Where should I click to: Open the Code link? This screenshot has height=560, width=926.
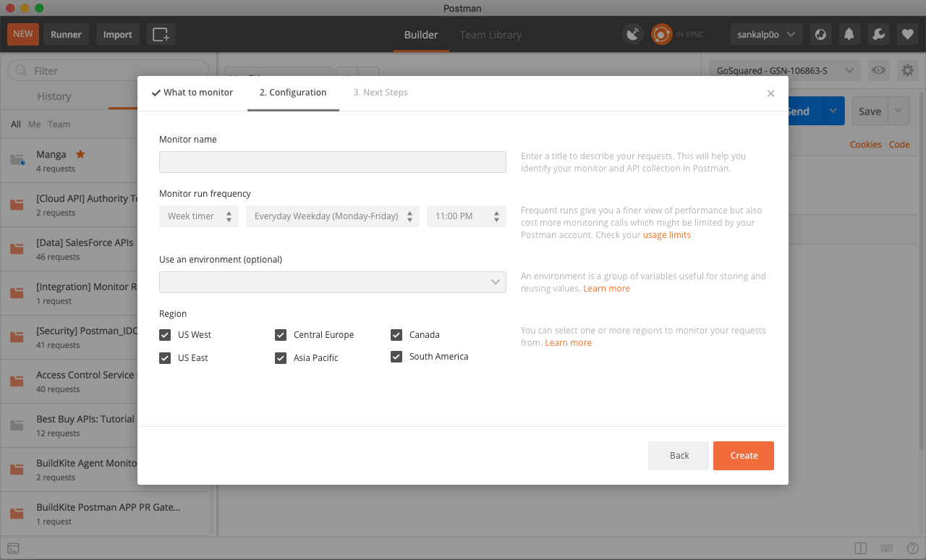[899, 145]
